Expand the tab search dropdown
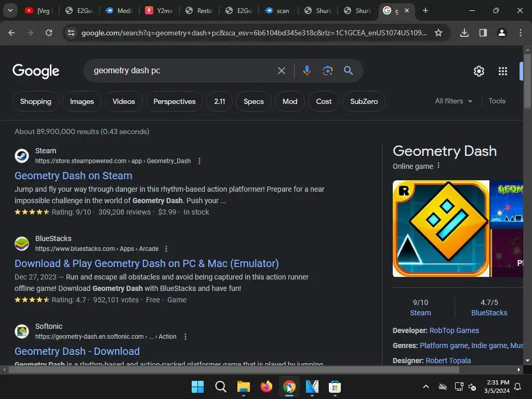532x399 pixels. point(10,10)
